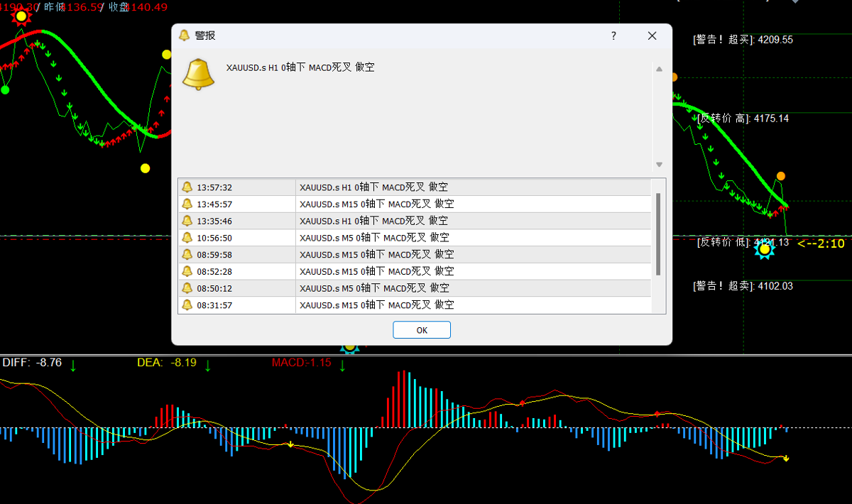852x504 pixels.
Task: Select the 13:45:57 M15 alert entry
Action: 415,204
